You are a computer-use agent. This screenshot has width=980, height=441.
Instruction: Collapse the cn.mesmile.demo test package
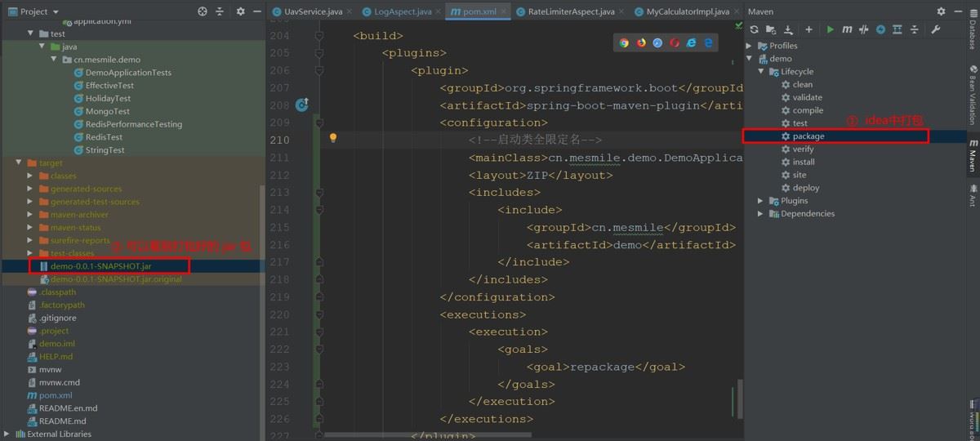54,60
